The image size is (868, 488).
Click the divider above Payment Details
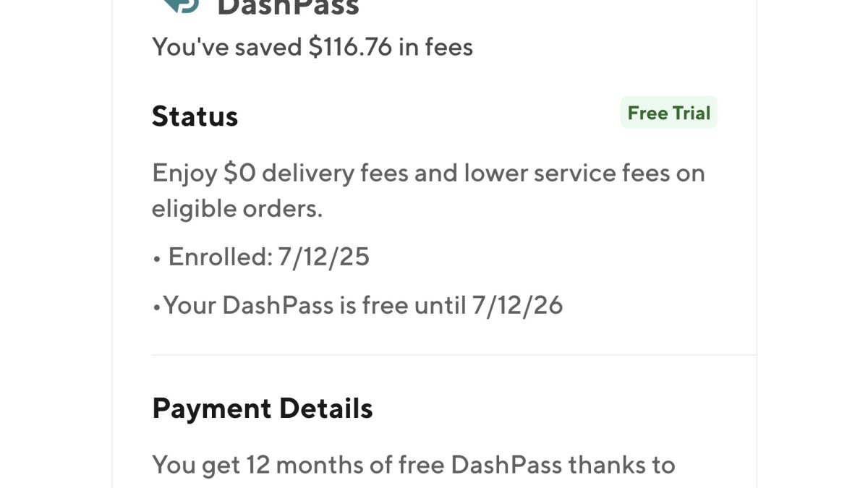(x=454, y=355)
